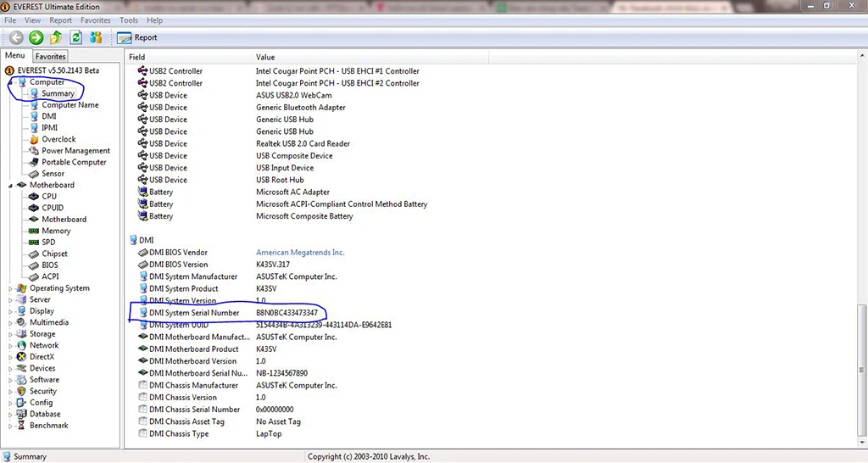
Task: Click the Config icon in tree
Action: click(21, 403)
